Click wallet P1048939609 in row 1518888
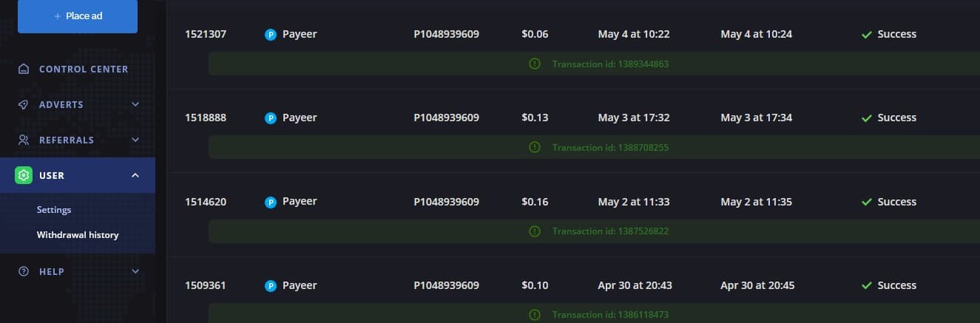This screenshot has height=323, width=980. tap(447, 118)
